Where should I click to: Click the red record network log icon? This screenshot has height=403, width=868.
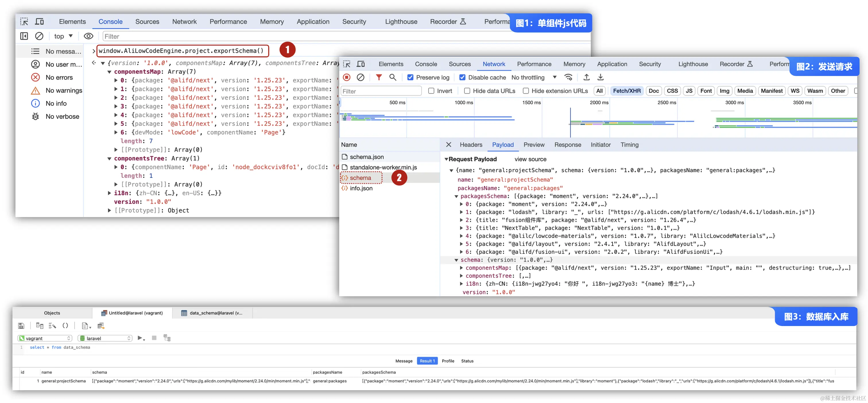(x=346, y=77)
